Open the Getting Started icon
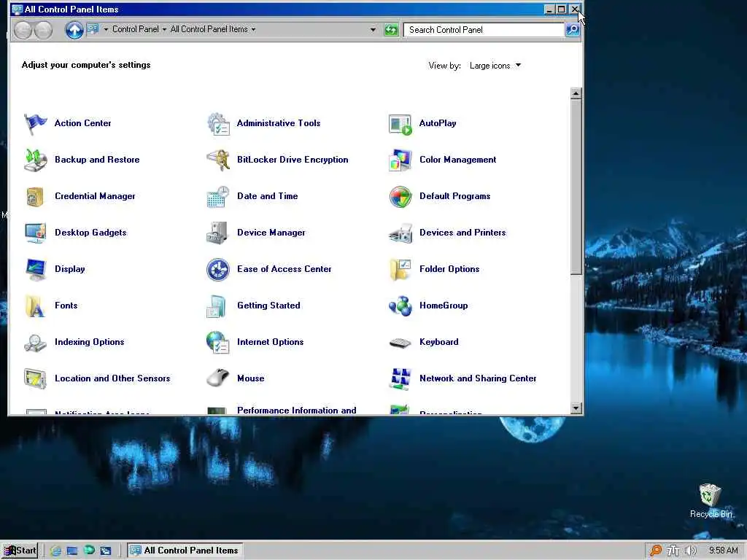The height and width of the screenshot is (560, 747). [x=217, y=306]
